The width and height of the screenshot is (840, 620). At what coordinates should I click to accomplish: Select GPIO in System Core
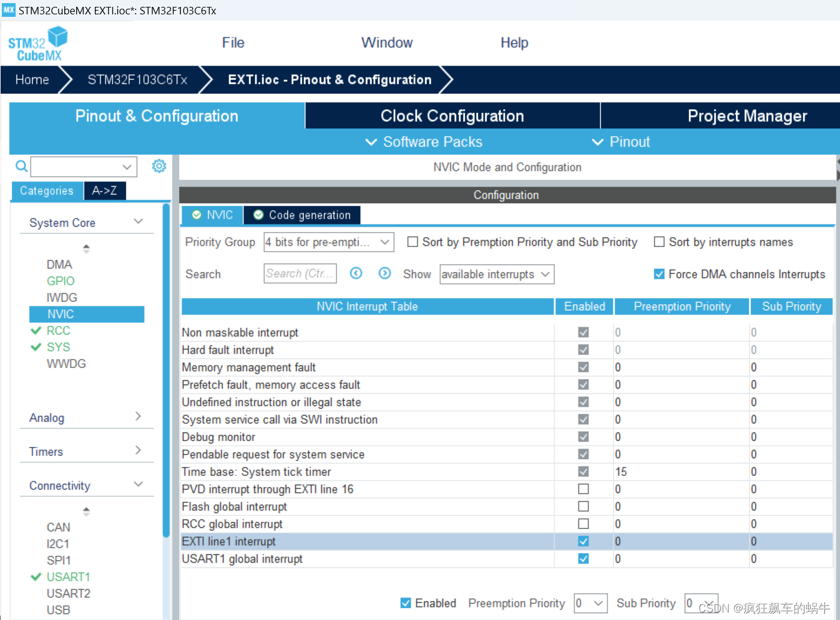coord(61,281)
